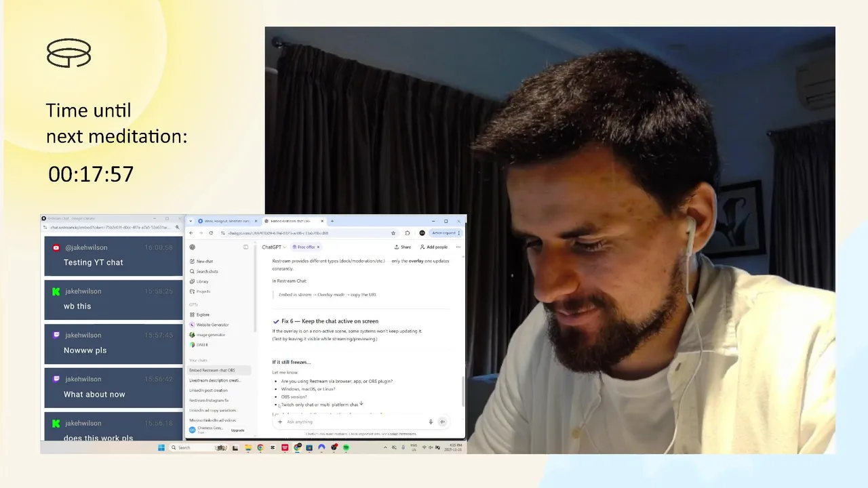Bookmark the page with the star icon
Viewport: 868px width, 488px height.
tap(393, 232)
